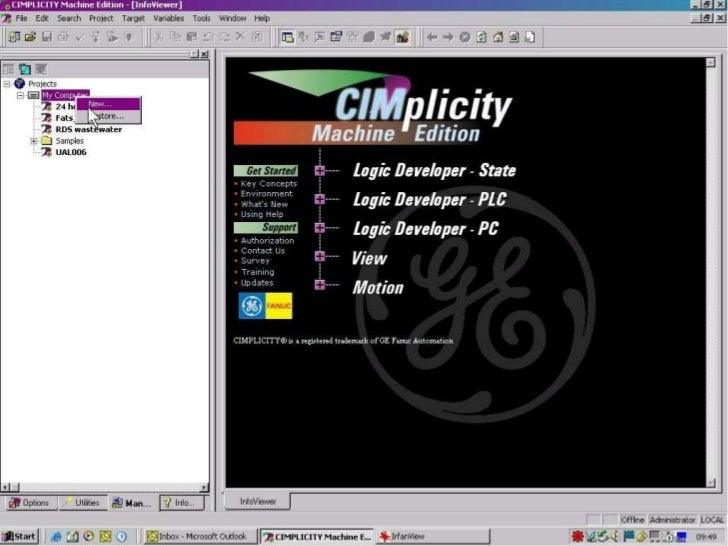Open the Updates link

[257, 283]
